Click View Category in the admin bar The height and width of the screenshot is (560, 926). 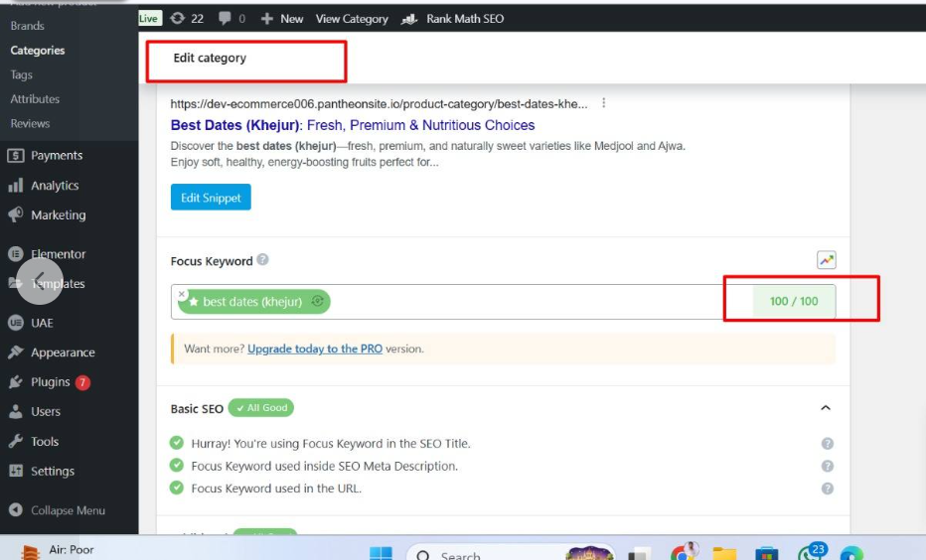pyautogui.click(x=352, y=18)
